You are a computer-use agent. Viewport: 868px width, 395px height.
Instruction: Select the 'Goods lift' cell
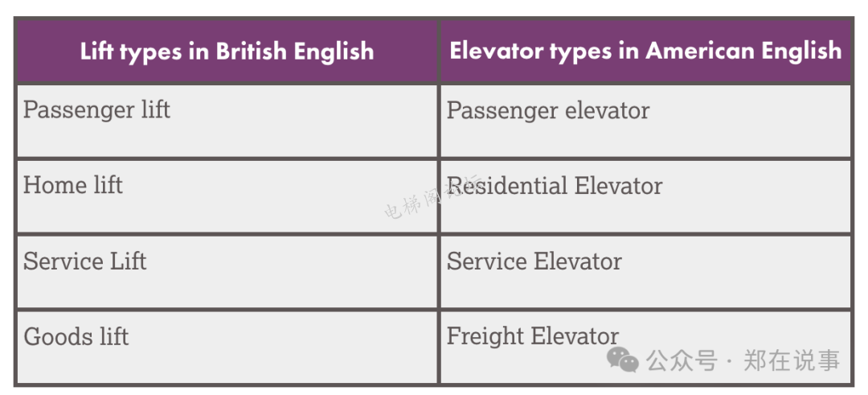[76, 336]
